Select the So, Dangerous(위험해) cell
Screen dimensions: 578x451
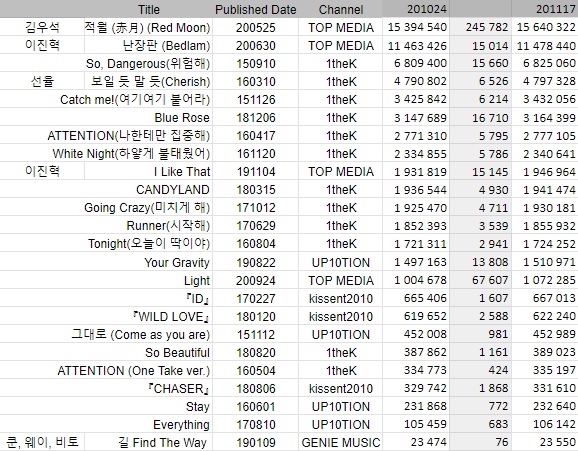point(106,63)
